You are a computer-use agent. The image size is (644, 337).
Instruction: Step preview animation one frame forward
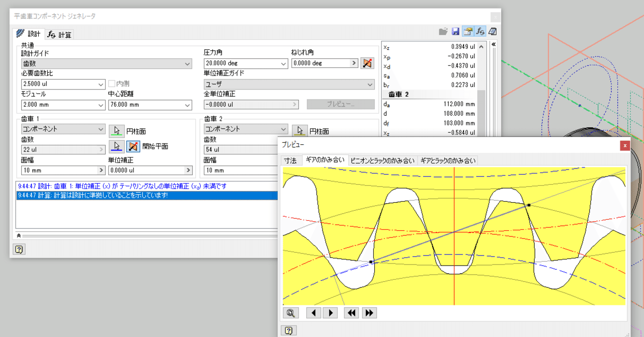coord(330,313)
